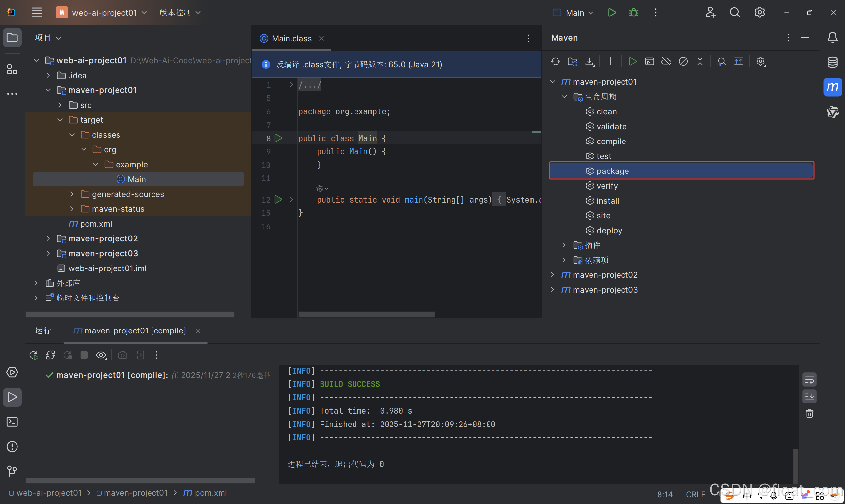Click the debug Main bug icon
The image size is (845, 504).
(x=633, y=13)
